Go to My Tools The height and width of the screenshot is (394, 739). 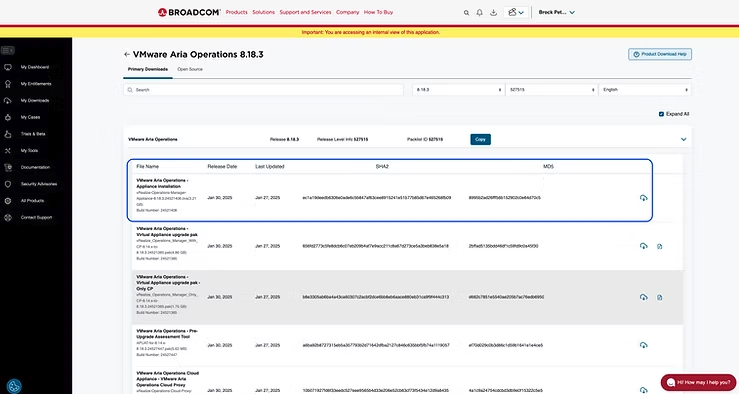(29, 151)
